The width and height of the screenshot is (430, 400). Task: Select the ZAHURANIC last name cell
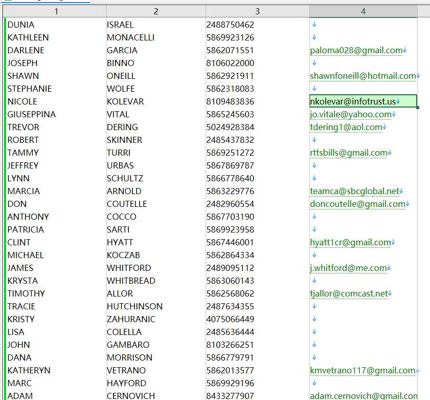pyautogui.click(x=156, y=319)
